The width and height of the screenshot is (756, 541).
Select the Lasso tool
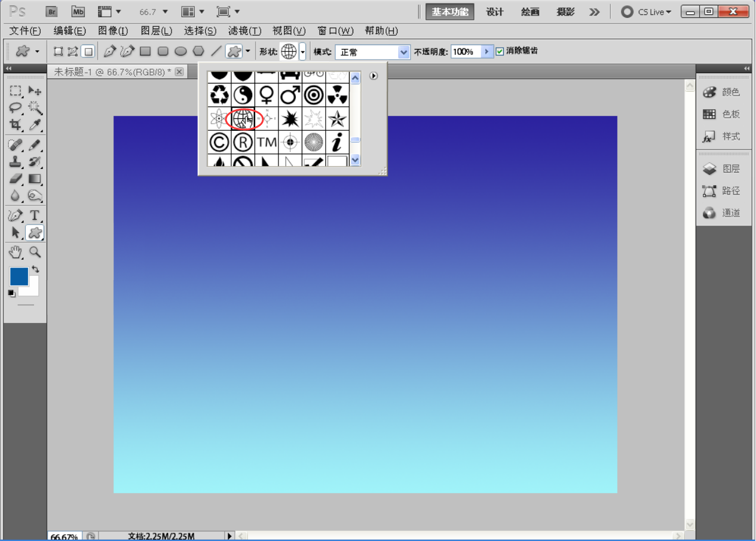pyautogui.click(x=16, y=107)
